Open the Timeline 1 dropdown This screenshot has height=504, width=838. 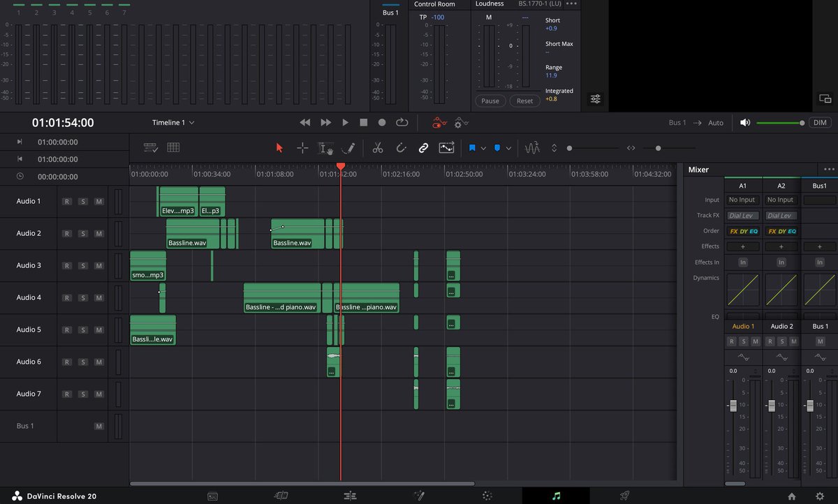point(173,123)
